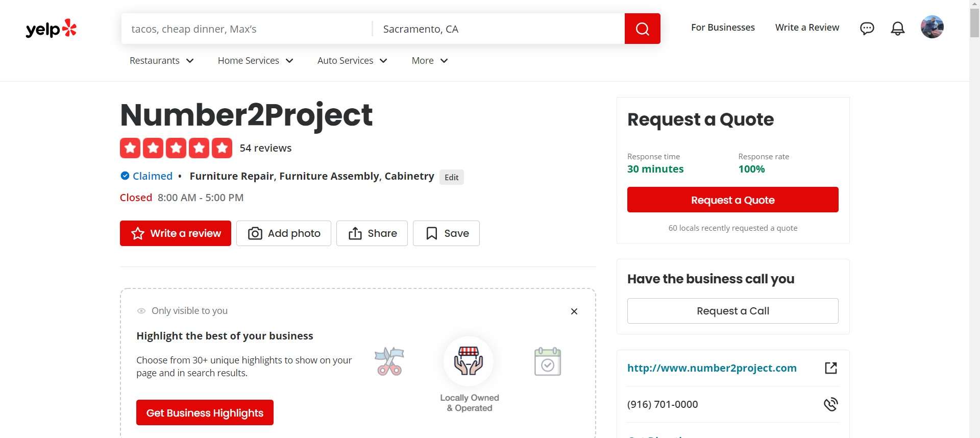Select the calendar checkmark highlight icon
This screenshot has width=980, height=438.
547,361
